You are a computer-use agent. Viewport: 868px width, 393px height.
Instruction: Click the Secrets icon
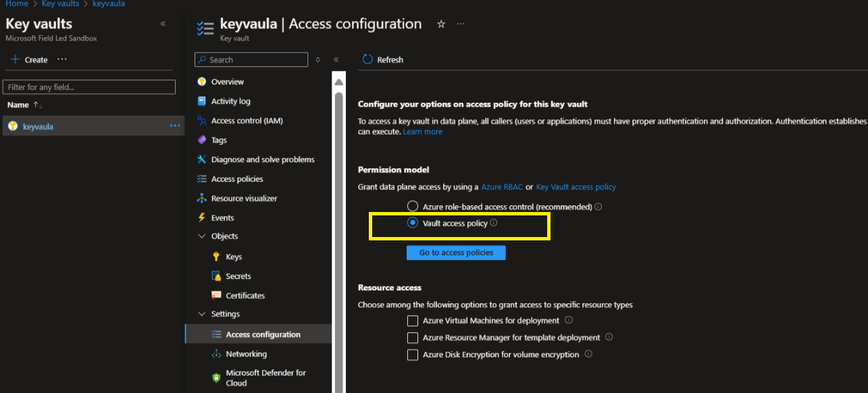tap(216, 276)
